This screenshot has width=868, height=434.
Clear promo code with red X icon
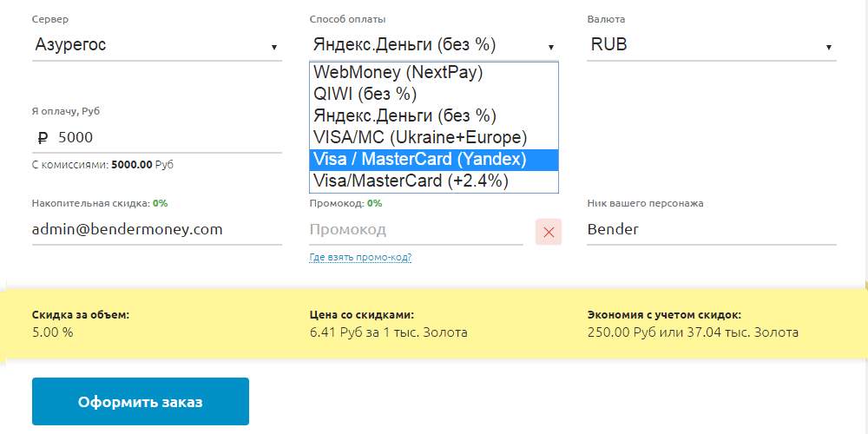[549, 231]
